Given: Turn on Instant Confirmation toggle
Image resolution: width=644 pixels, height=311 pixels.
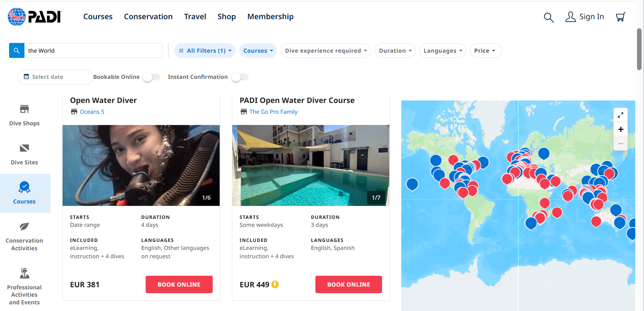Looking at the screenshot, I should [x=240, y=77].
